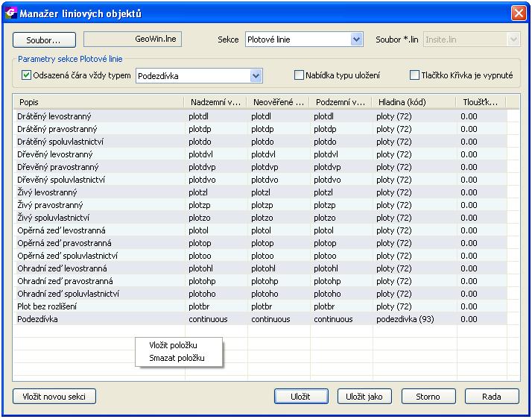Click the Soubor... button
This screenshot has width=532, height=419.
point(44,40)
